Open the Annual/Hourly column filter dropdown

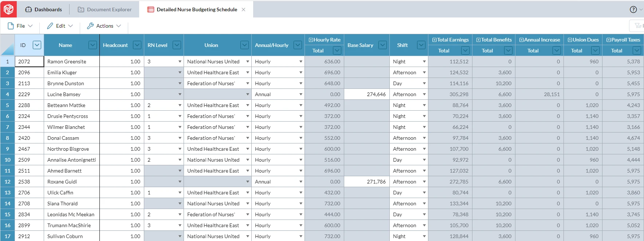[298, 45]
